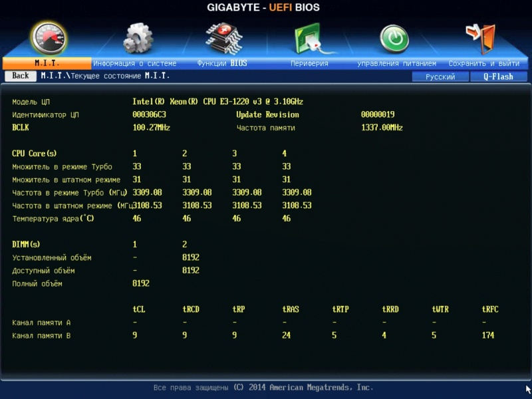This screenshot has height=399, width=532.
Task: Click DIMM 2 Установленный объём value 8192
Action: point(191,257)
